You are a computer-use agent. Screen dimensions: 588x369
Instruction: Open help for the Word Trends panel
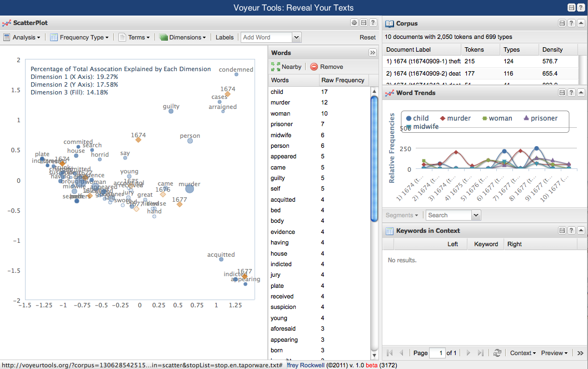click(x=571, y=93)
